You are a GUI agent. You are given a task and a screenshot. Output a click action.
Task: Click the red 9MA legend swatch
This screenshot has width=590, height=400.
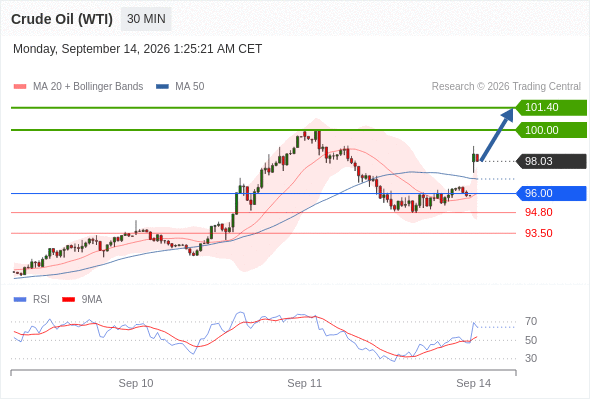tap(68, 300)
